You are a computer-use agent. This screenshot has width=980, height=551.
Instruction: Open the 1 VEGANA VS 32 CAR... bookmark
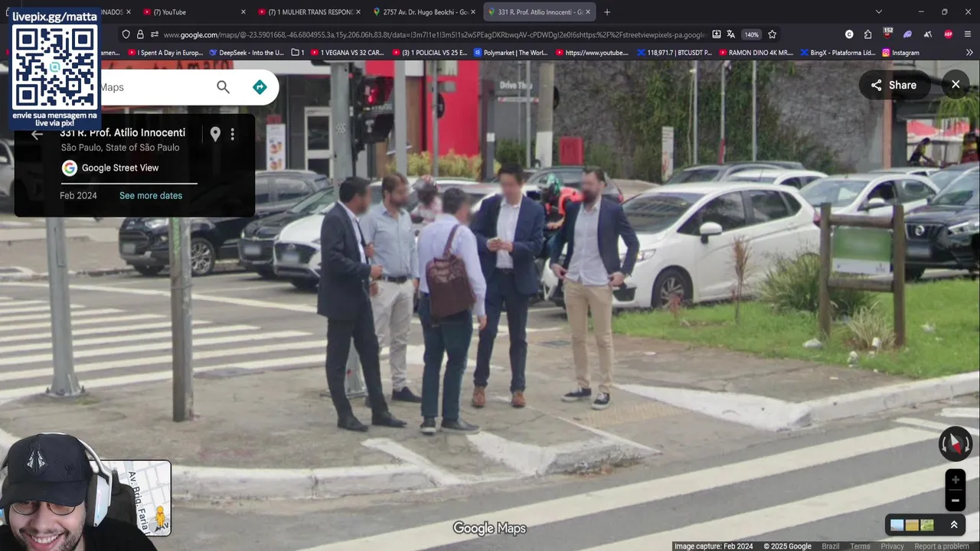(x=348, y=53)
